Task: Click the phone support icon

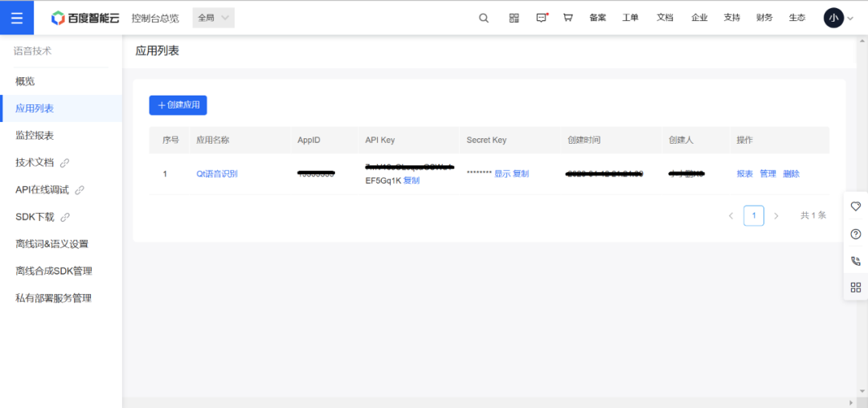Action: coord(855,261)
